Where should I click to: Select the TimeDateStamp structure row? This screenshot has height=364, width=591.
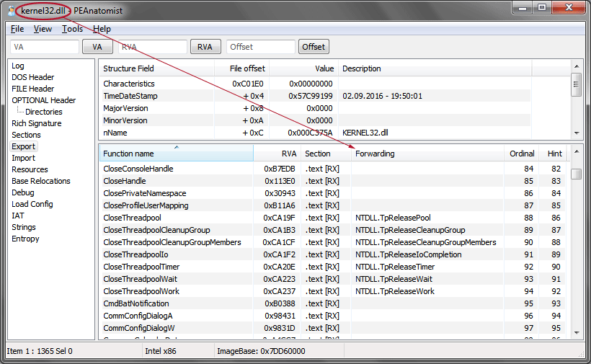[315, 96]
